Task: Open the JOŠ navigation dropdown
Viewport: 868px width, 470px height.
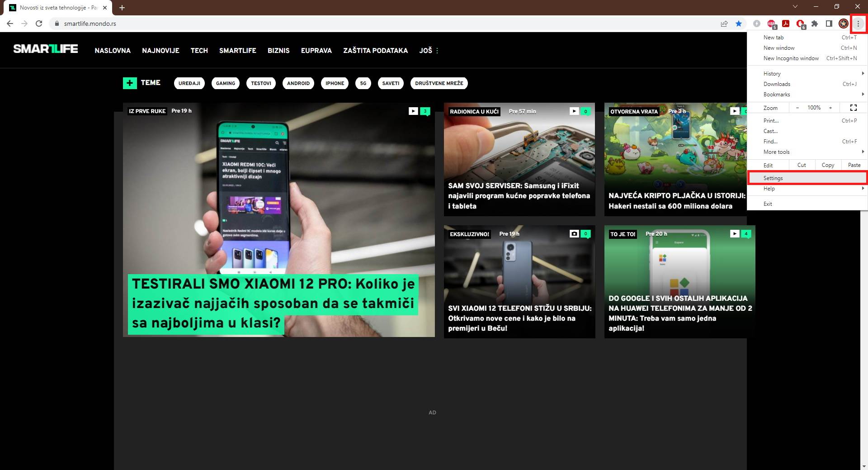Action: 429,51
